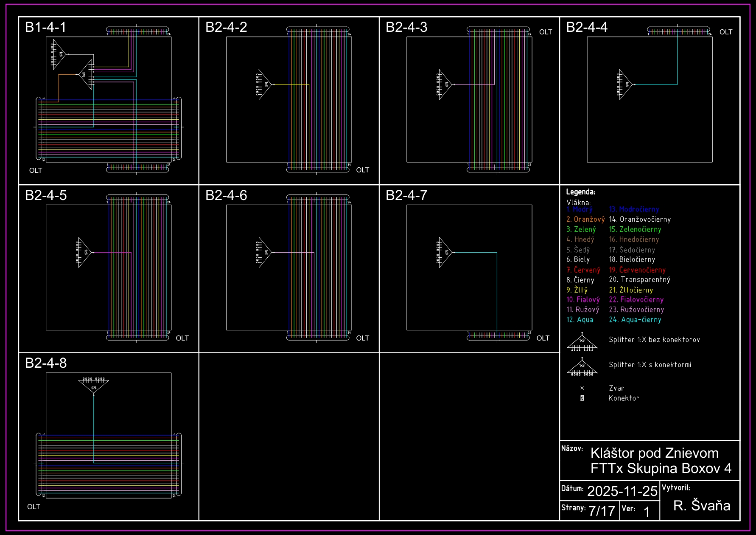Viewport: 756px width, 535px height.
Task: Select the 'Kláštor pod Znievom' title text
Action: (x=654, y=453)
